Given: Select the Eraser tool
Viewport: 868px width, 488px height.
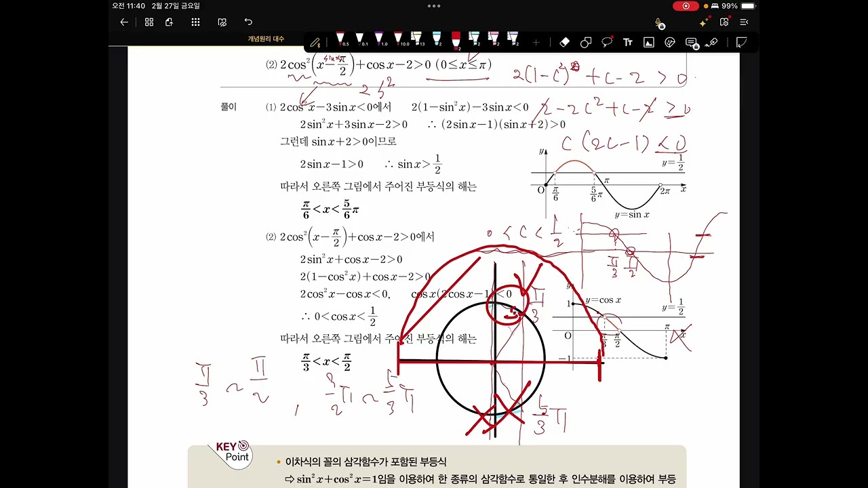Looking at the screenshot, I should 564,42.
